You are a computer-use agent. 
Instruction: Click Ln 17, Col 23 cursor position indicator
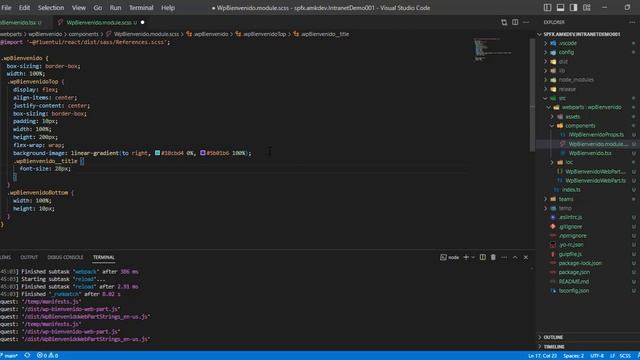pos(542,356)
